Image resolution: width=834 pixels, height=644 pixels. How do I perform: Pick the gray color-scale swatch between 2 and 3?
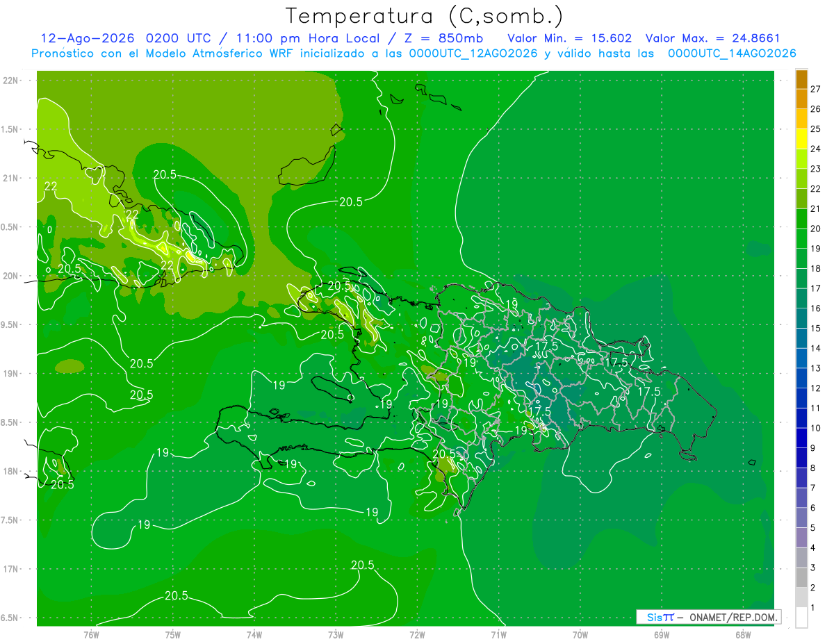click(x=801, y=577)
